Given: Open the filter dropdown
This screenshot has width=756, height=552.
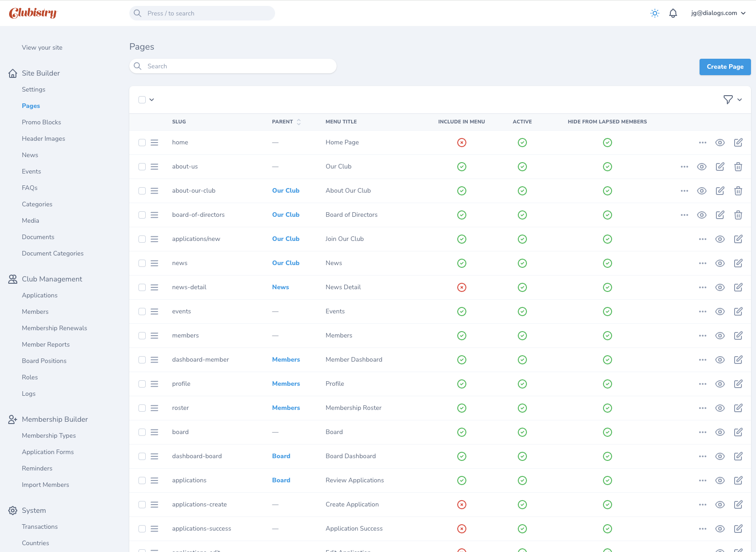Looking at the screenshot, I should coord(732,100).
